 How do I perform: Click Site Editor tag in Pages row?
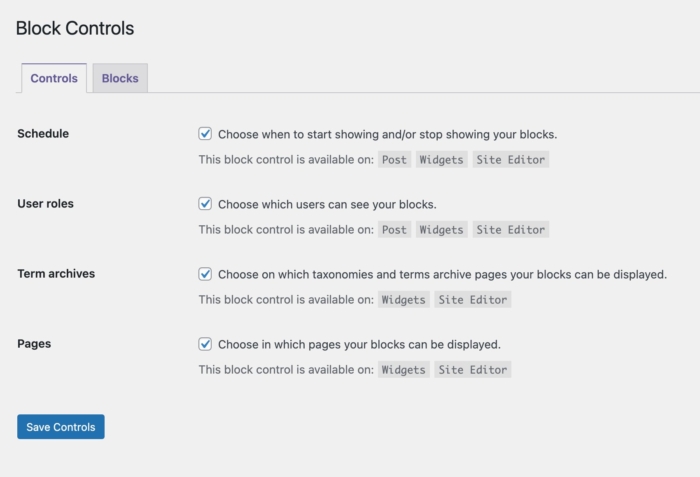472,370
